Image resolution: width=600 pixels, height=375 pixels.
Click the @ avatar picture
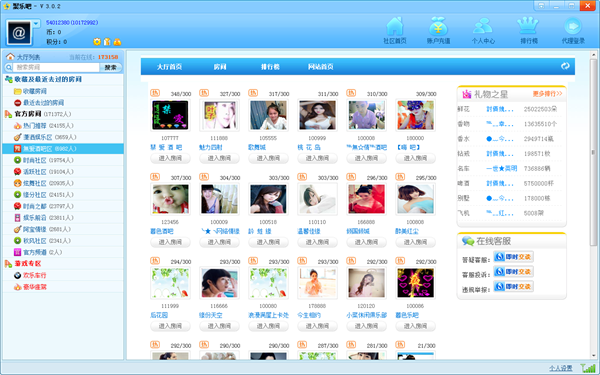pos(18,33)
